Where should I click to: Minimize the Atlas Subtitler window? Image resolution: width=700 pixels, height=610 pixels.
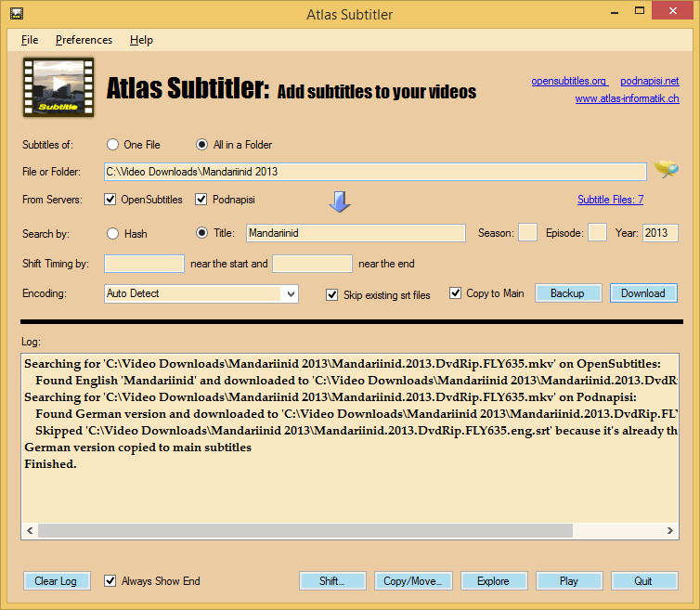pyautogui.click(x=615, y=11)
